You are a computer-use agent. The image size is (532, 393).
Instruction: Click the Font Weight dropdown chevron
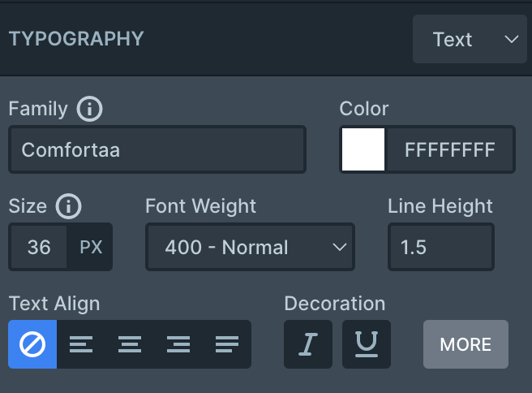pos(340,247)
